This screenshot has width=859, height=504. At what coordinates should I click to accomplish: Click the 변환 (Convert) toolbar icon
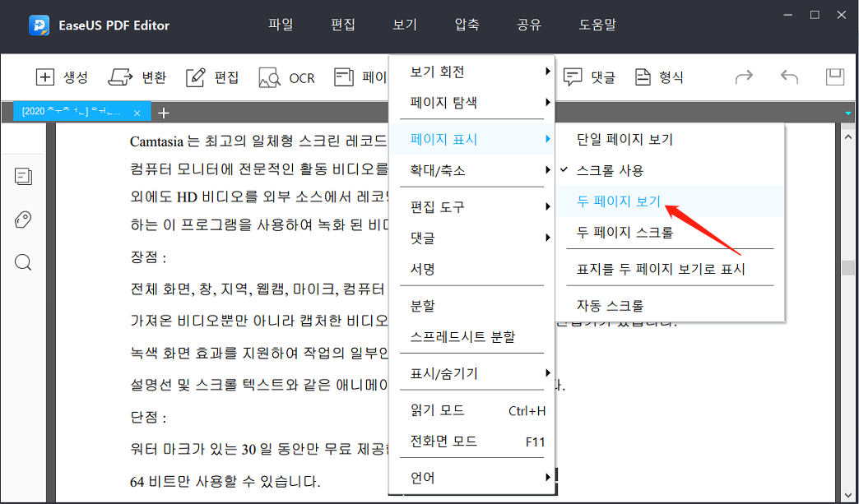pyautogui.click(x=120, y=78)
